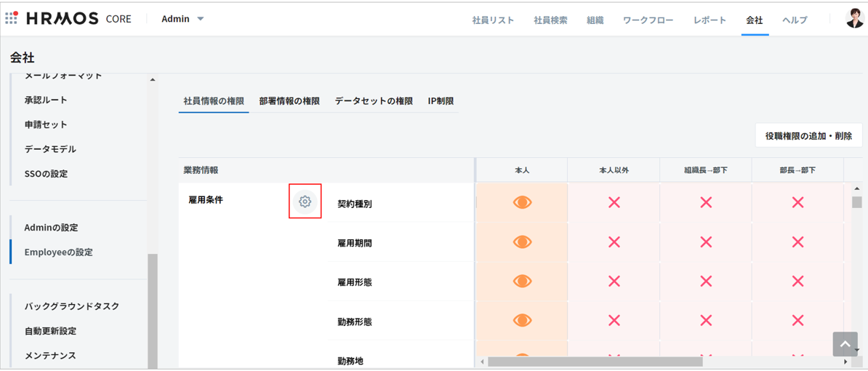This screenshot has height=371, width=868.
Task: Toggle the 本人 eye icon for 契約種別
Action: 522,202
